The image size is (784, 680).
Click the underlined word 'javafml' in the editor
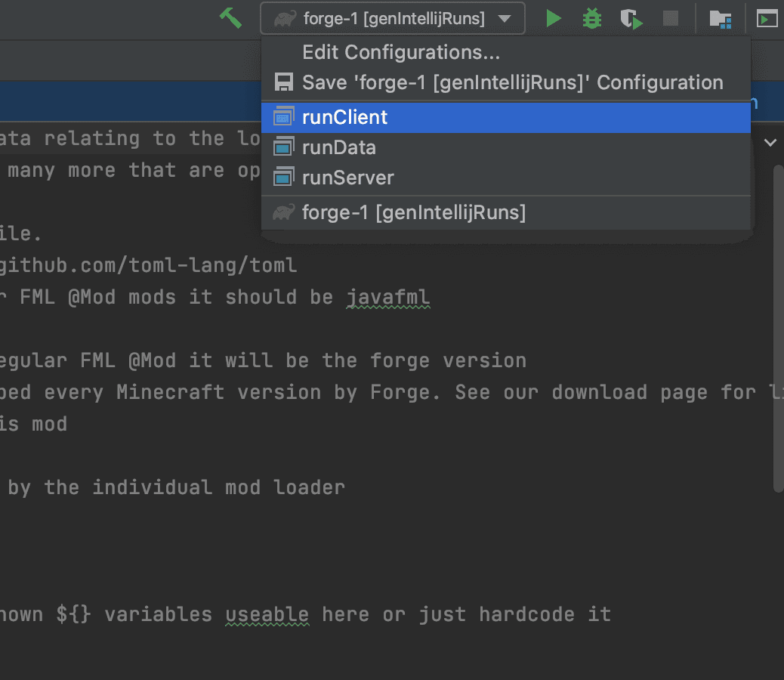coord(388,298)
